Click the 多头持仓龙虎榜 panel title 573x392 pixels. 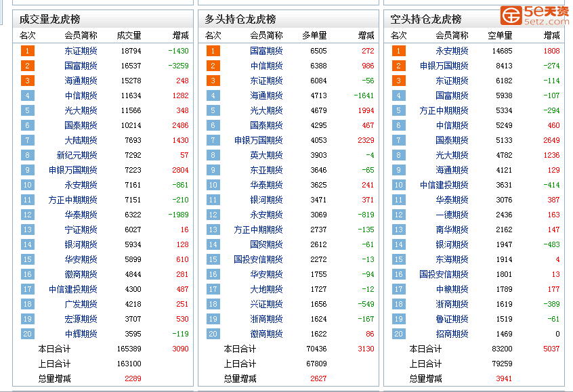[240, 19]
